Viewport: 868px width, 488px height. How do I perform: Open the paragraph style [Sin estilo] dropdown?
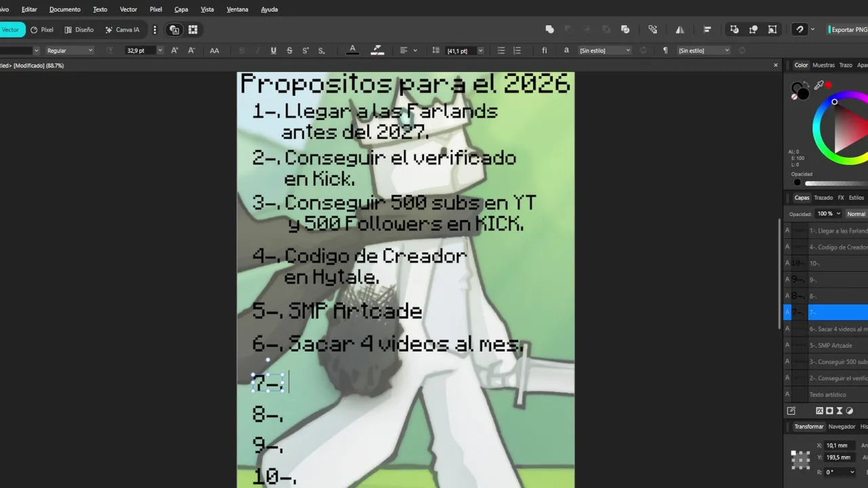[704, 50]
